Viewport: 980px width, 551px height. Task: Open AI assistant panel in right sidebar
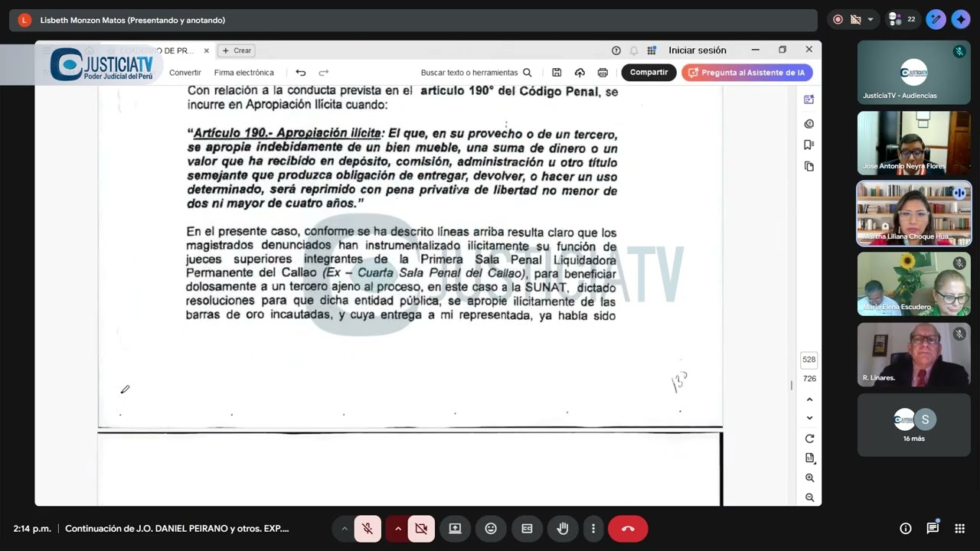click(x=809, y=99)
